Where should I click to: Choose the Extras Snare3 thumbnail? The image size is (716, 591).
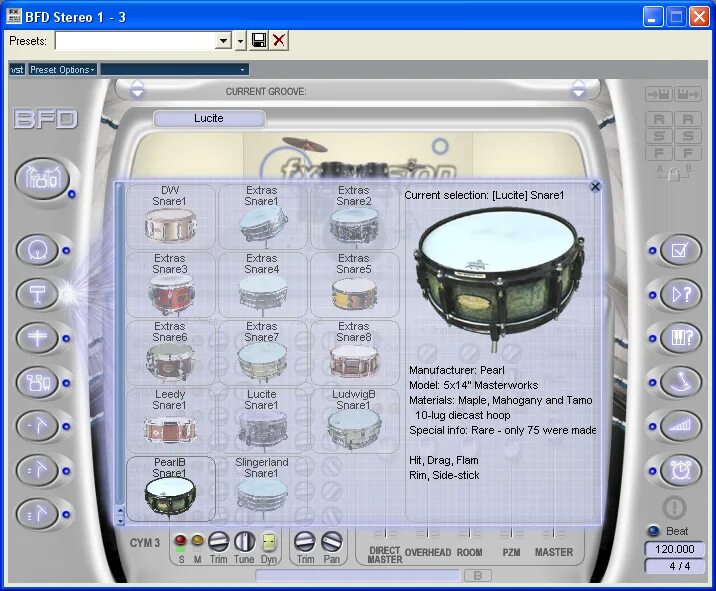point(170,285)
